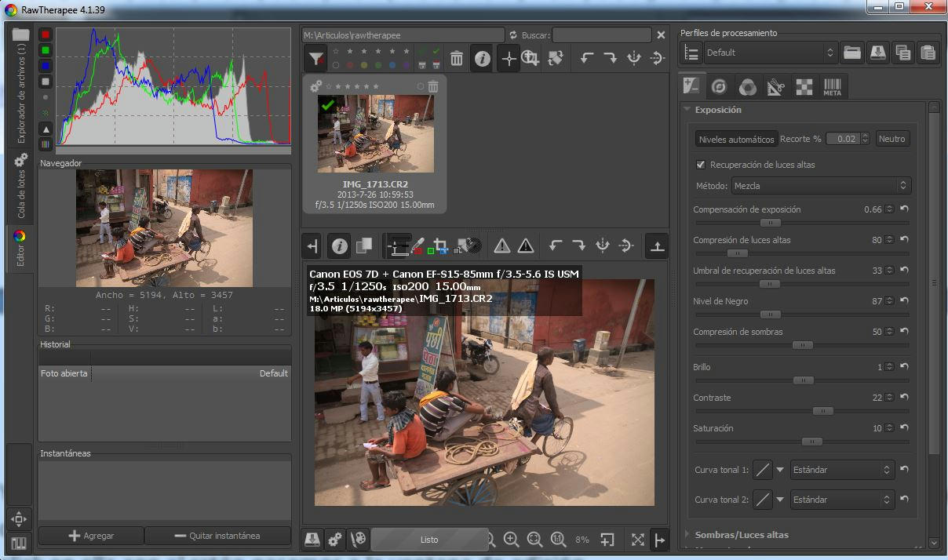The height and width of the screenshot is (560, 948).
Task: Zoom in on the preview image
Action: coord(511,540)
